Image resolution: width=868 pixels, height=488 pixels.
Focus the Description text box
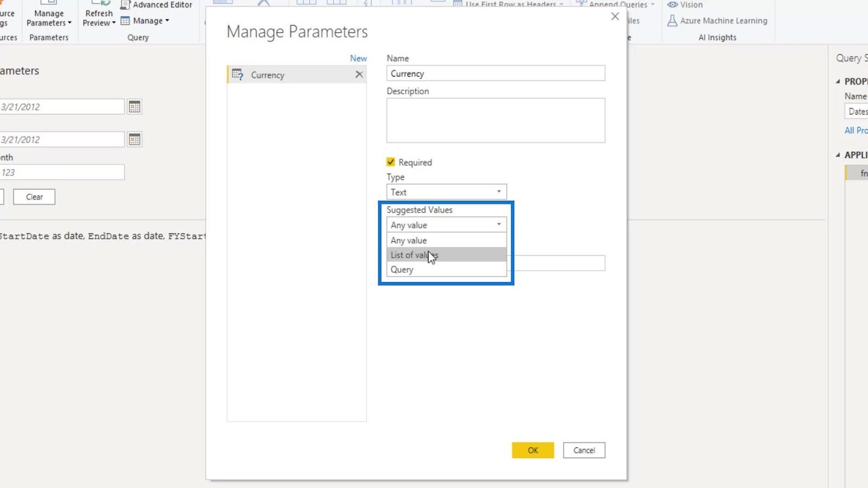click(x=496, y=120)
